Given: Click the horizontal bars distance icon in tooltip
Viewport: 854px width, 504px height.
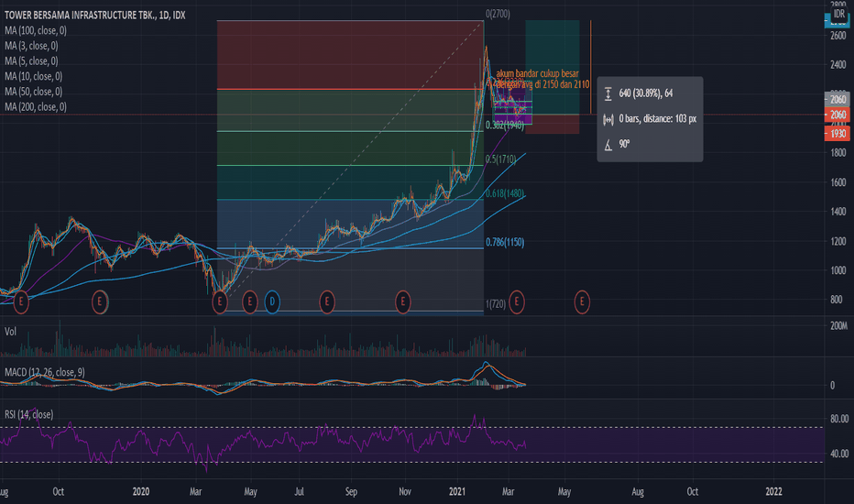Looking at the screenshot, I should tap(608, 119).
